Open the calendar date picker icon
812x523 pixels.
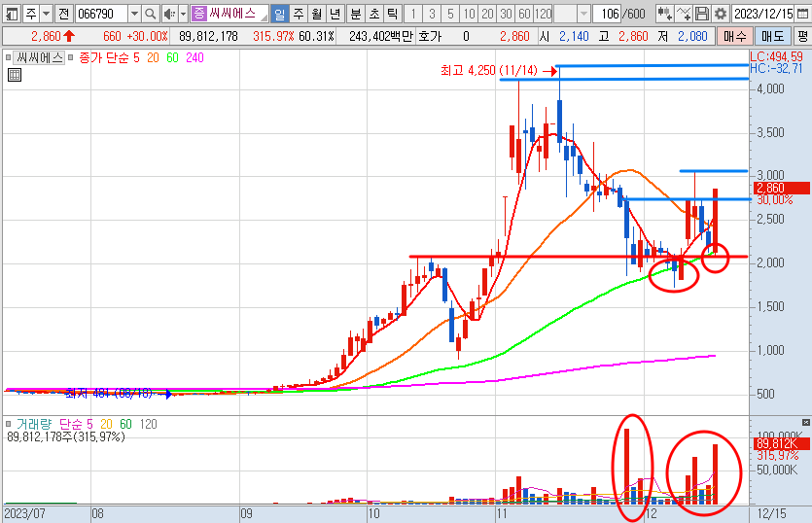pos(802,14)
